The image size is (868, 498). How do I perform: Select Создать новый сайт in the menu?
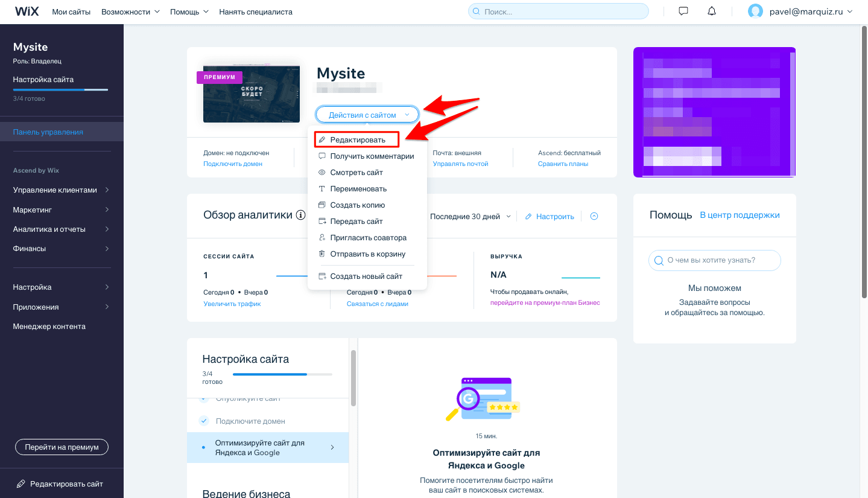[367, 276]
